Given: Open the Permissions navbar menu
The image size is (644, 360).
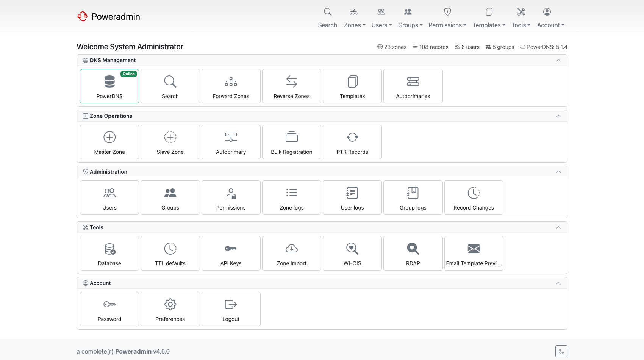Looking at the screenshot, I should coord(447,18).
